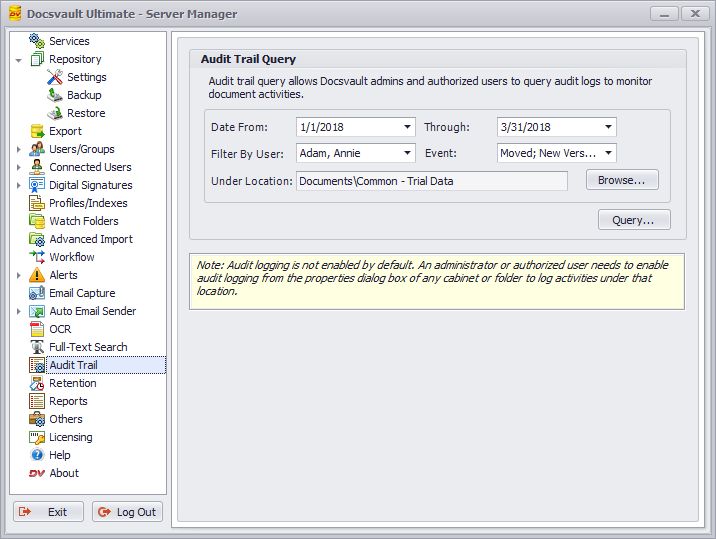Click the Email Capture icon
716x539 pixels.
coord(37,293)
